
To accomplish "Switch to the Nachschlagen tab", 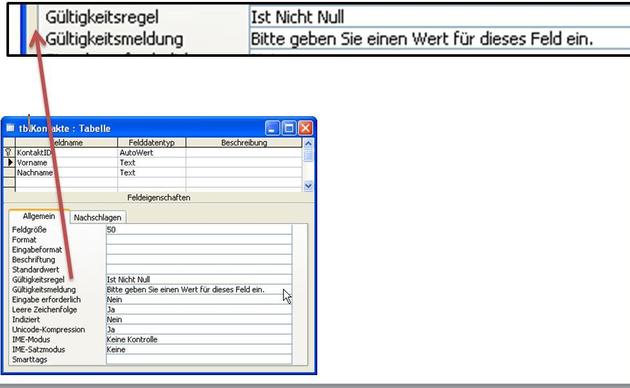I will tap(98, 217).
